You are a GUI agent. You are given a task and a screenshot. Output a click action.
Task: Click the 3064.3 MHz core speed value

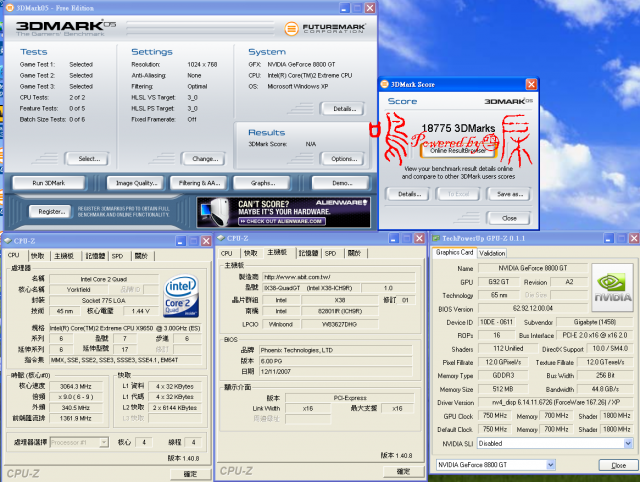[76, 386]
